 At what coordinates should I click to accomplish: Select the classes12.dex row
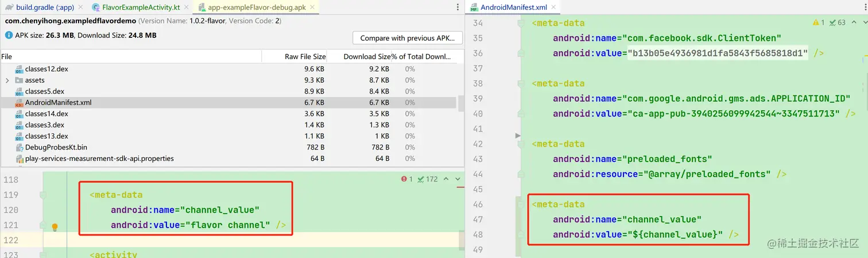click(x=228, y=69)
